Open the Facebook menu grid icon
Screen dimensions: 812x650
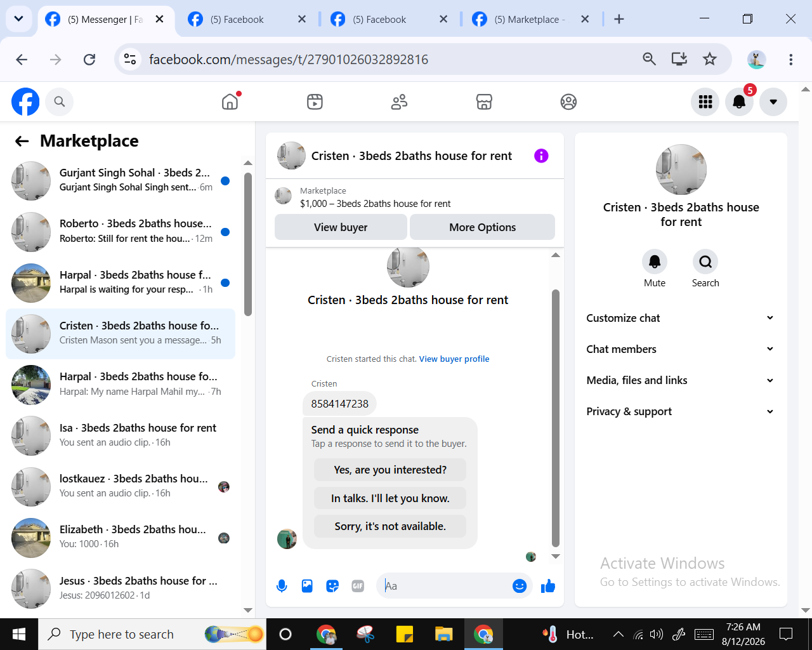pos(705,102)
